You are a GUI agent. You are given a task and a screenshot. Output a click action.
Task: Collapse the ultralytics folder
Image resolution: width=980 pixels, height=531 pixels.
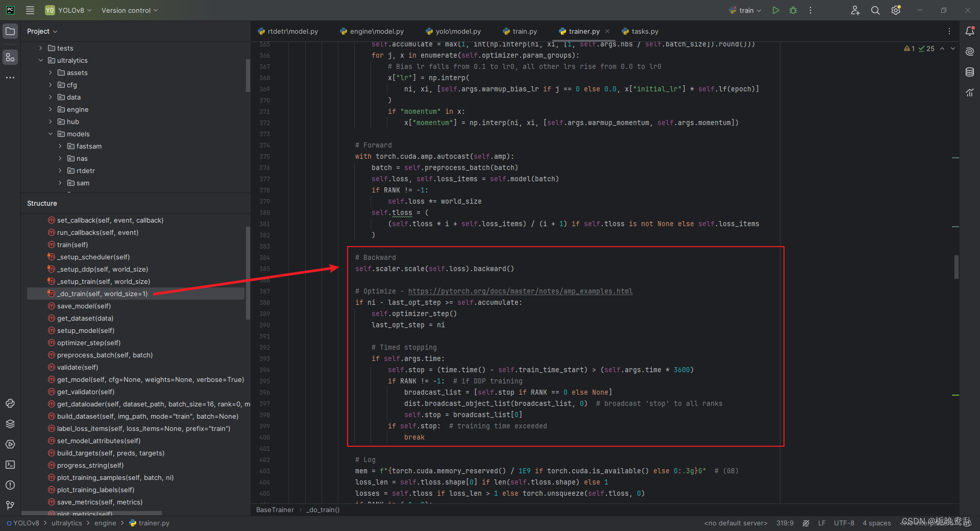tap(41, 60)
